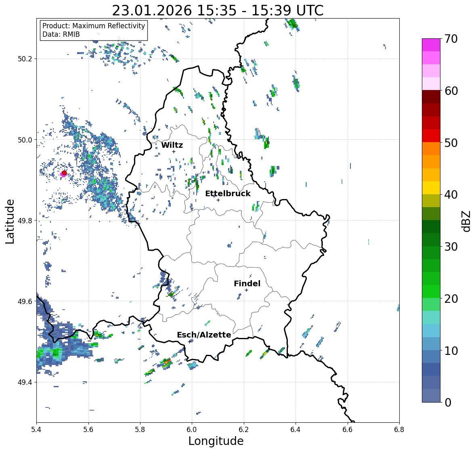Screen dimensions: 476x451
Task: Click longitude tick label 6.4
Action: coord(296,429)
